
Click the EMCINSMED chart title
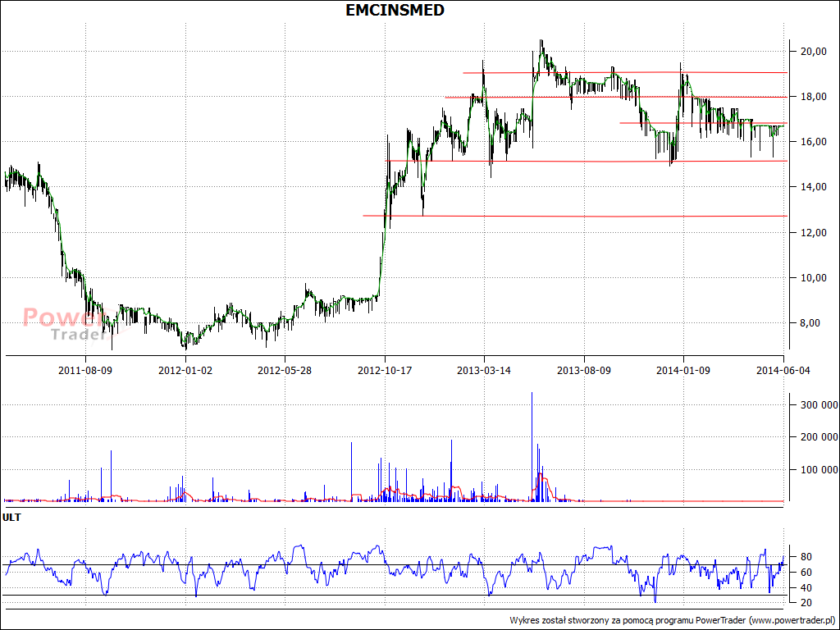pyautogui.click(x=395, y=10)
